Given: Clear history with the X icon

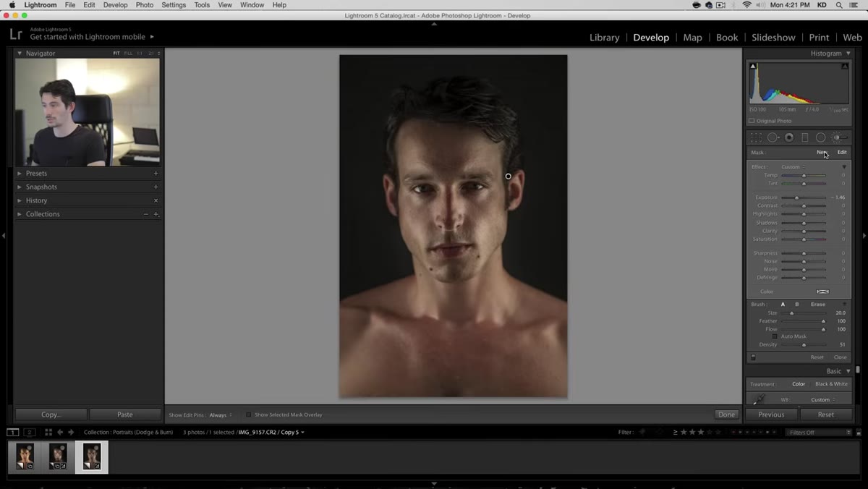Looking at the screenshot, I should tap(156, 200).
